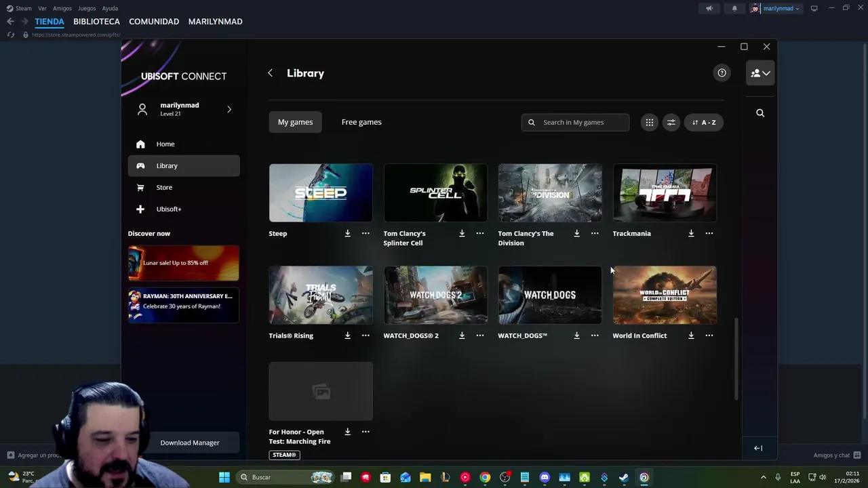This screenshot has height=488, width=868.
Task: Open Steam notifications bell
Action: pos(734,8)
